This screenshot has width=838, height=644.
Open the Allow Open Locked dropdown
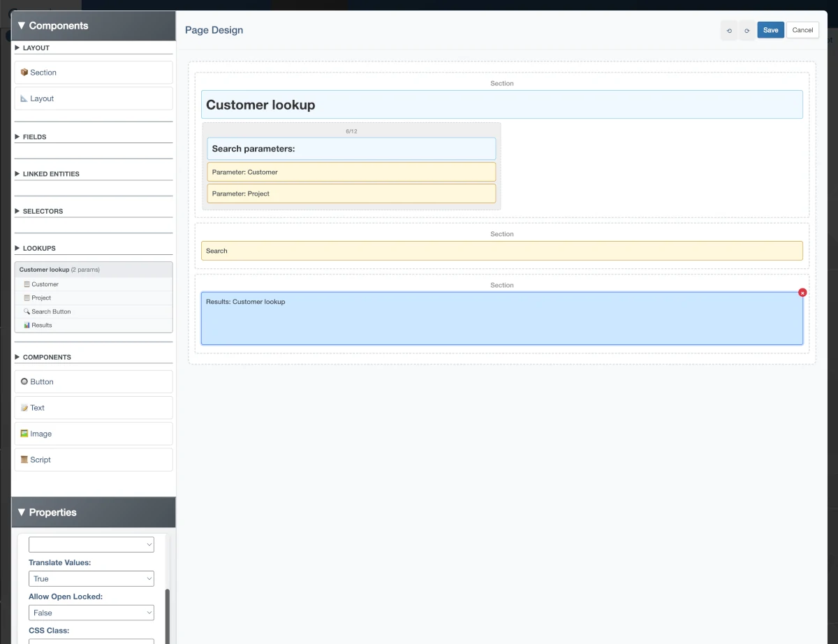(x=91, y=613)
